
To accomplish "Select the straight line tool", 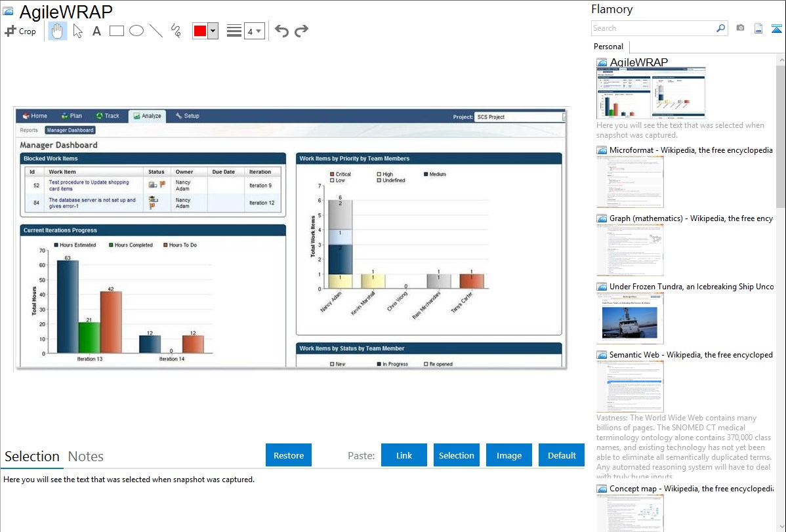I will pyautogui.click(x=156, y=31).
